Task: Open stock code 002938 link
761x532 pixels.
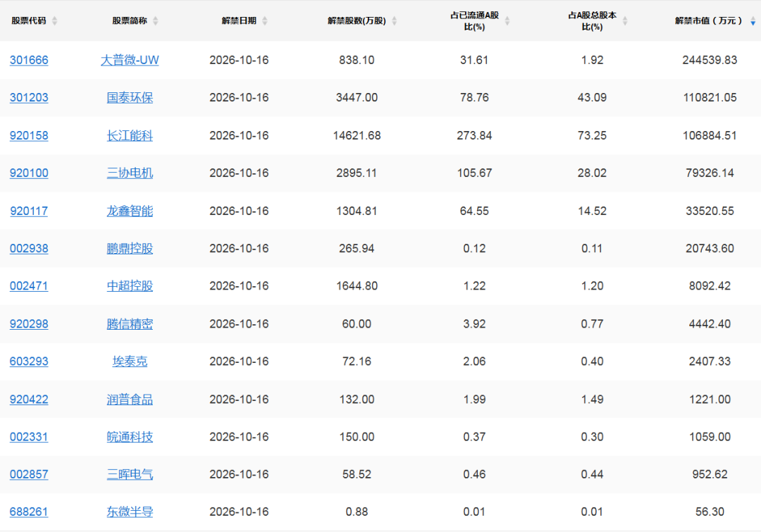Action: coord(29,249)
